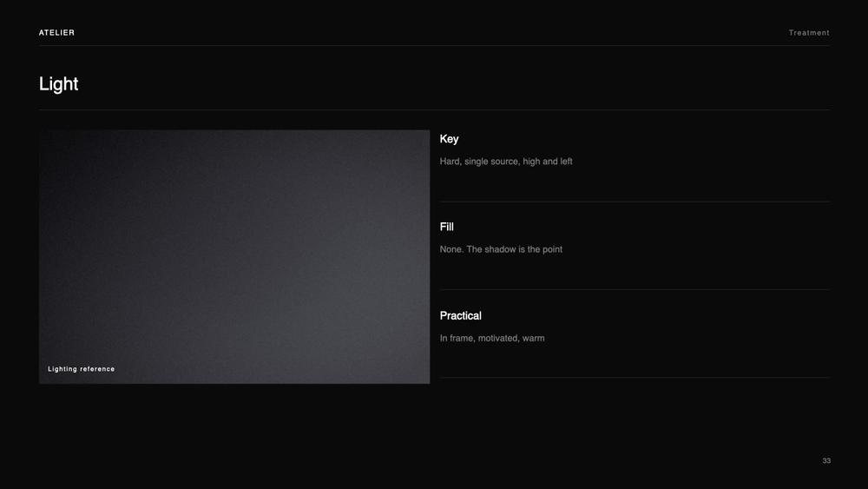The image size is (868, 489).
Task: Select the Practical heading
Action: tap(461, 315)
